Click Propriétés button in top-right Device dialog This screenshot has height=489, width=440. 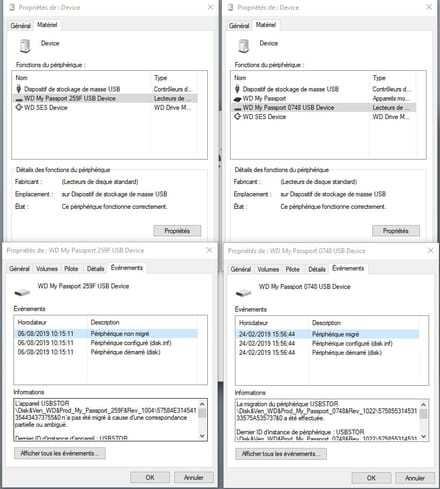click(396, 231)
